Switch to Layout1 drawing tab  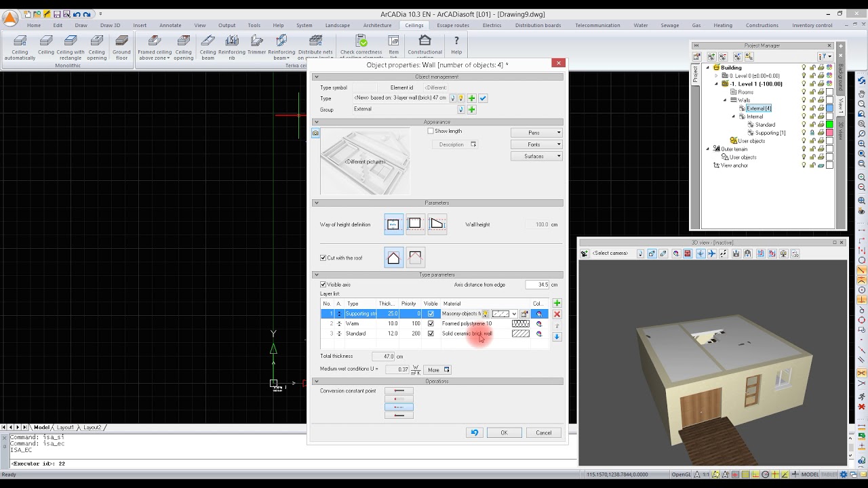[65, 428]
